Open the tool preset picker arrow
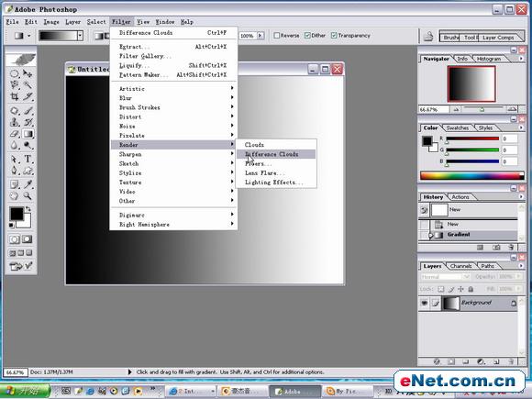 28,35
